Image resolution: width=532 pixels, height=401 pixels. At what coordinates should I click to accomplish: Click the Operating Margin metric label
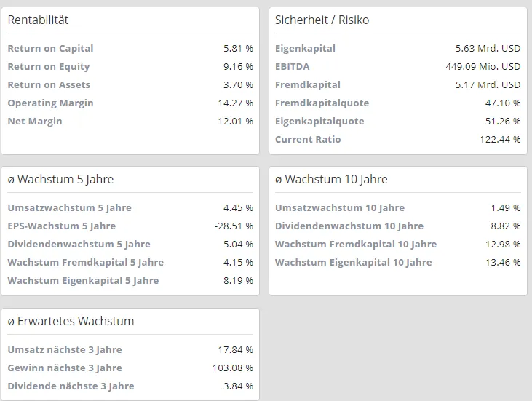pyautogui.click(x=50, y=103)
